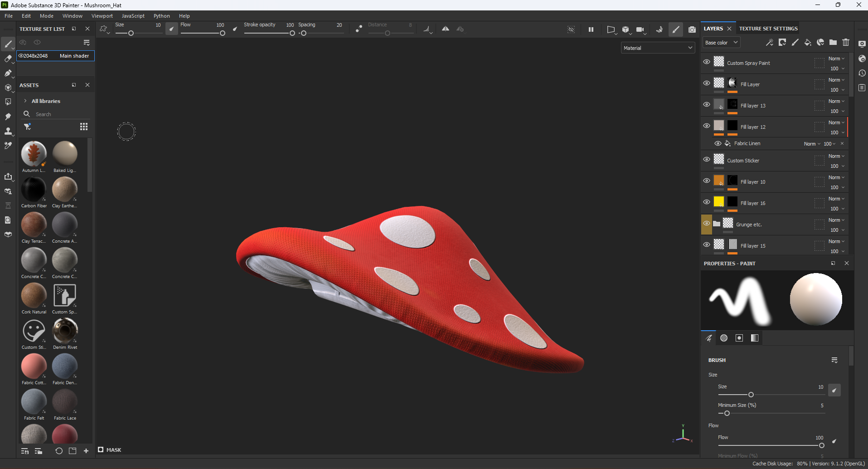This screenshot has width=868, height=469.
Task: Switch to the Texture Set Settings tab
Action: click(768, 29)
